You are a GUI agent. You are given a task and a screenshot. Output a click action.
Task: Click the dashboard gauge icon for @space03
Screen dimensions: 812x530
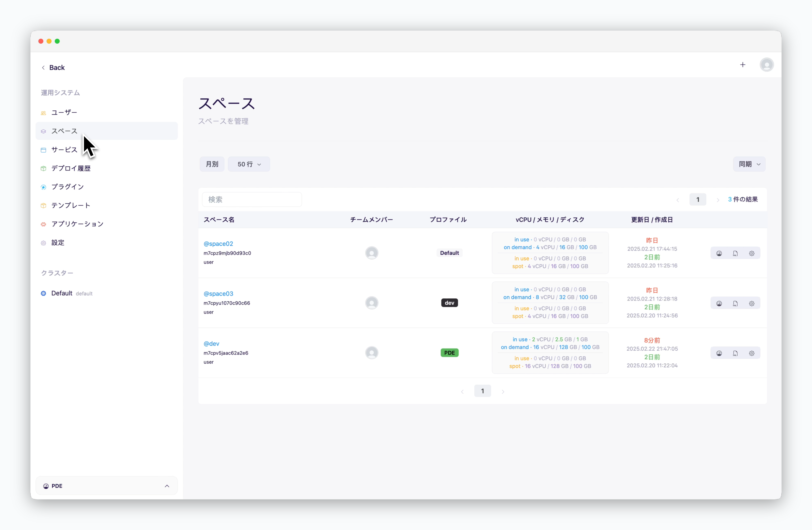719,303
